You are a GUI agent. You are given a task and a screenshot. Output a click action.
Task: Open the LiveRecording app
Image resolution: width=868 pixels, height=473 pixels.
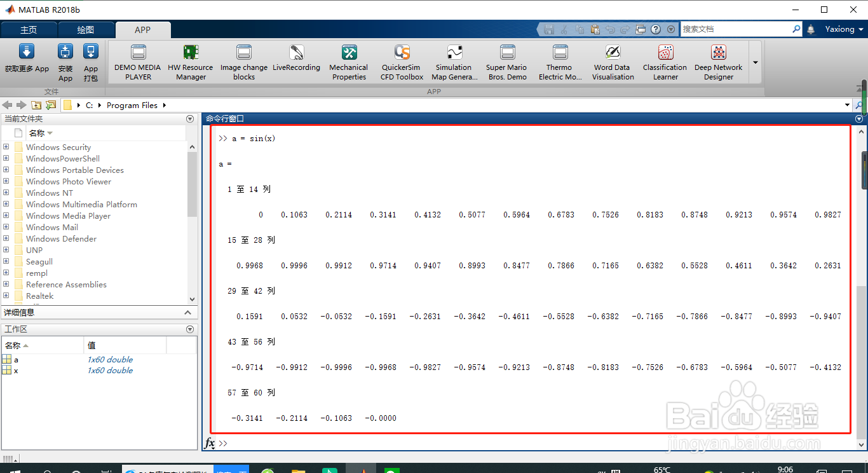coord(296,58)
